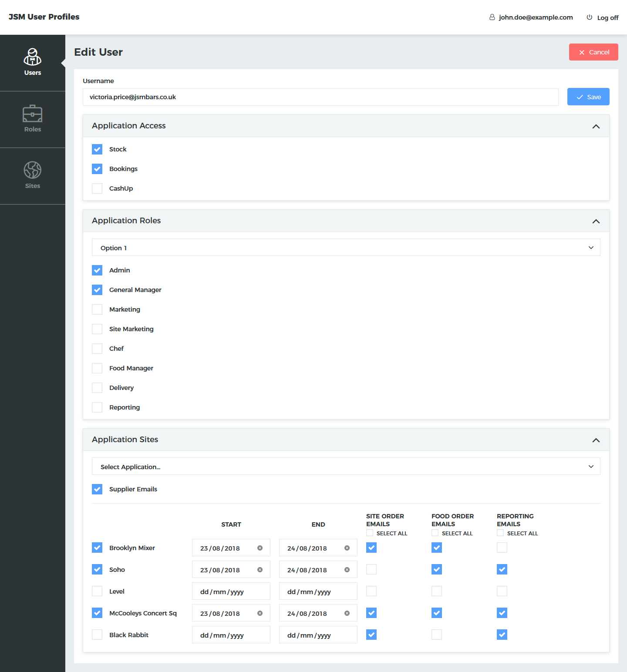Image resolution: width=627 pixels, height=672 pixels.
Task: Clear the Brooklyn Mixer start date
Action: coord(260,548)
